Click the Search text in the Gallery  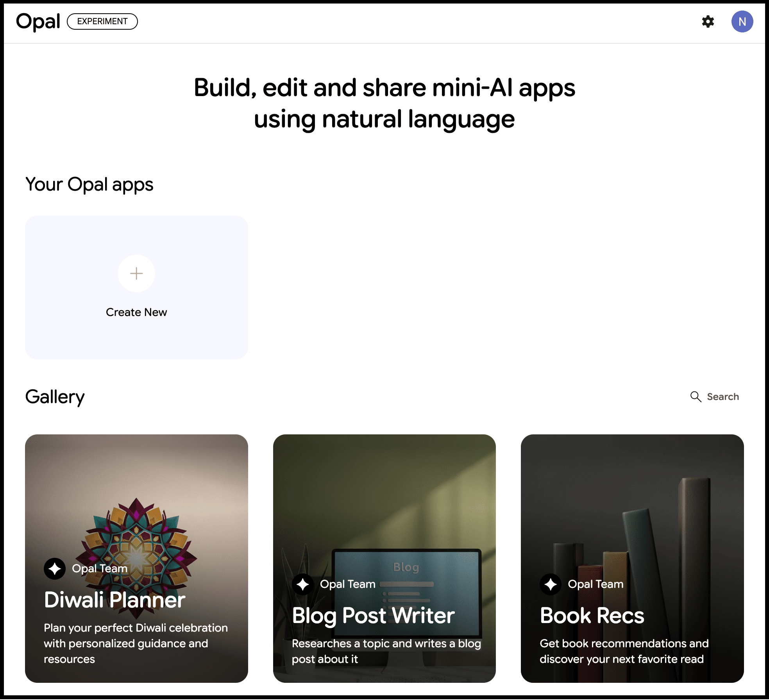(x=723, y=396)
